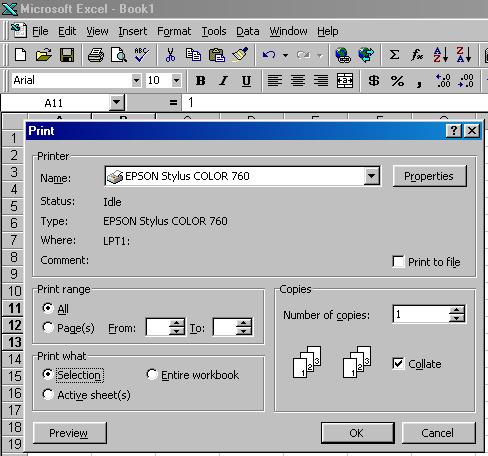Viewport: 488px width, 456px height.
Task: Click the Undo arrow icon
Action: click(x=269, y=55)
